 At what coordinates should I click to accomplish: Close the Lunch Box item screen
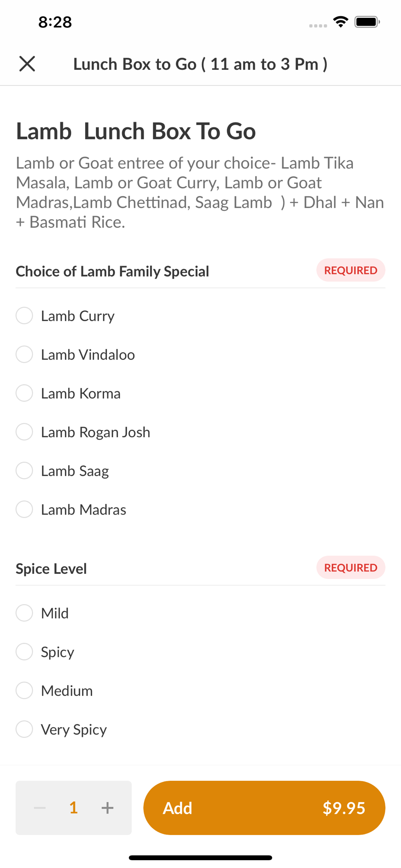27,64
